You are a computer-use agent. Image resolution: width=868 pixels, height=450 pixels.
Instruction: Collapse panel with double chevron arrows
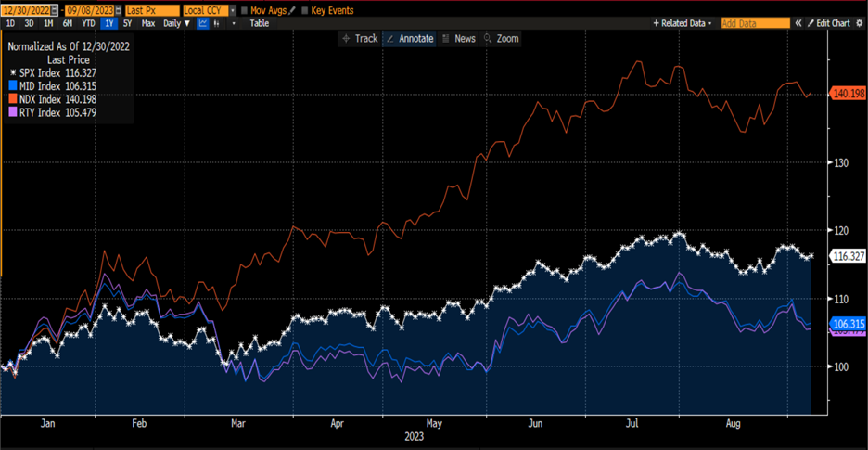pos(798,23)
